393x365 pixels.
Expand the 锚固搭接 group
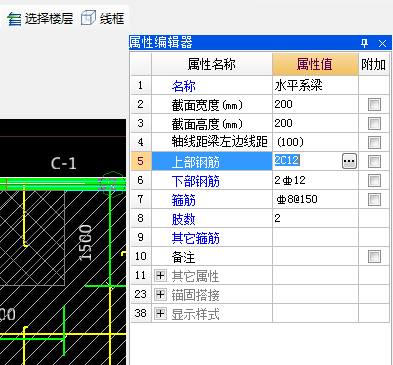click(160, 295)
